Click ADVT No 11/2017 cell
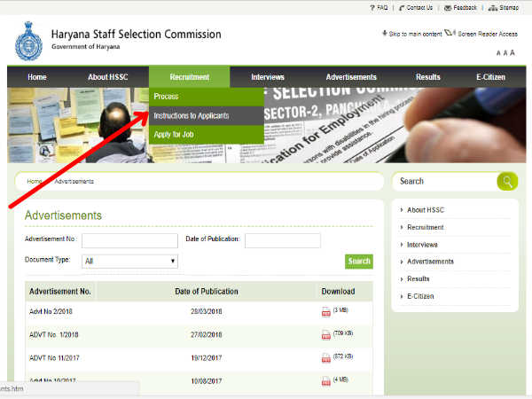 (x=54, y=358)
